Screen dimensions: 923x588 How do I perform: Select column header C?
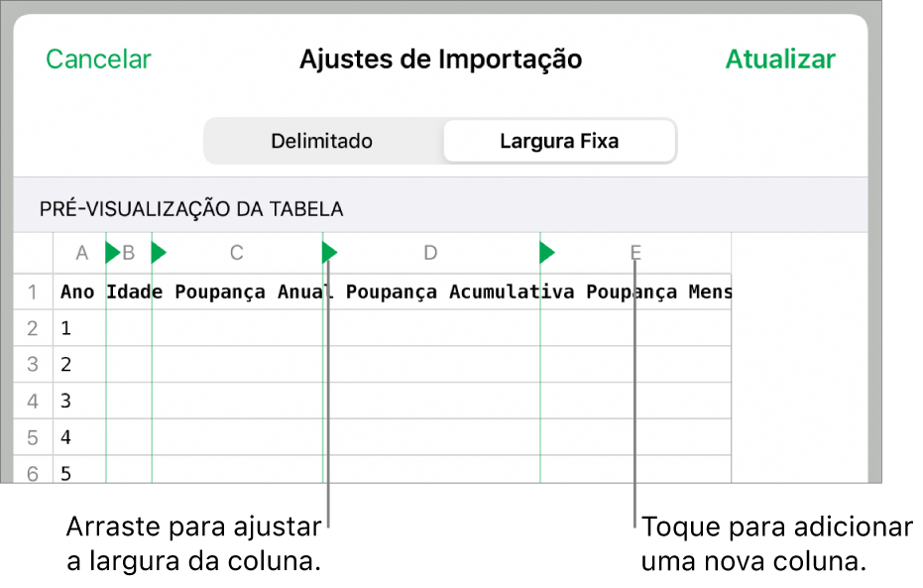click(x=235, y=253)
